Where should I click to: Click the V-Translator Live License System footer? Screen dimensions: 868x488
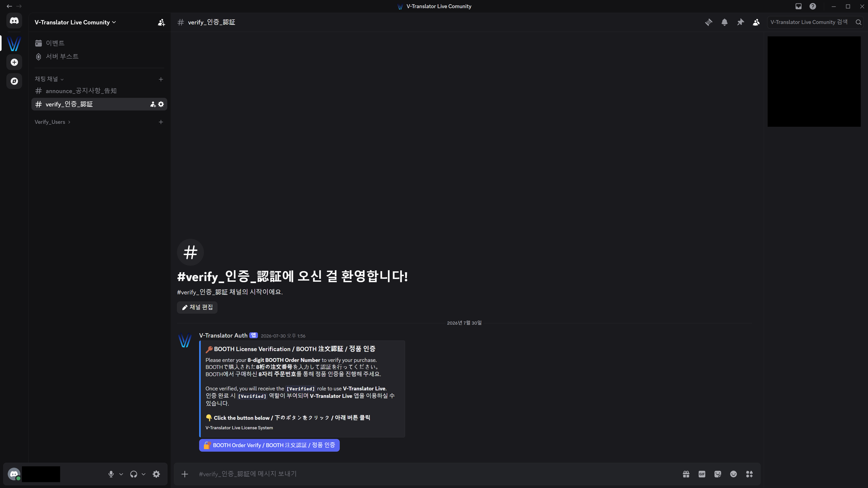pos(239,428)
